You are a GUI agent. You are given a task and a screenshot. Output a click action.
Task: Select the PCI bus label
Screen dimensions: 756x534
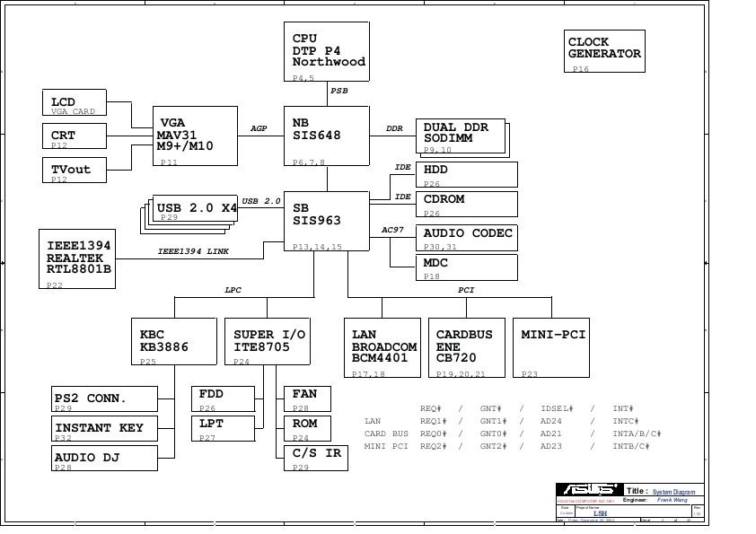pos(466,290)
